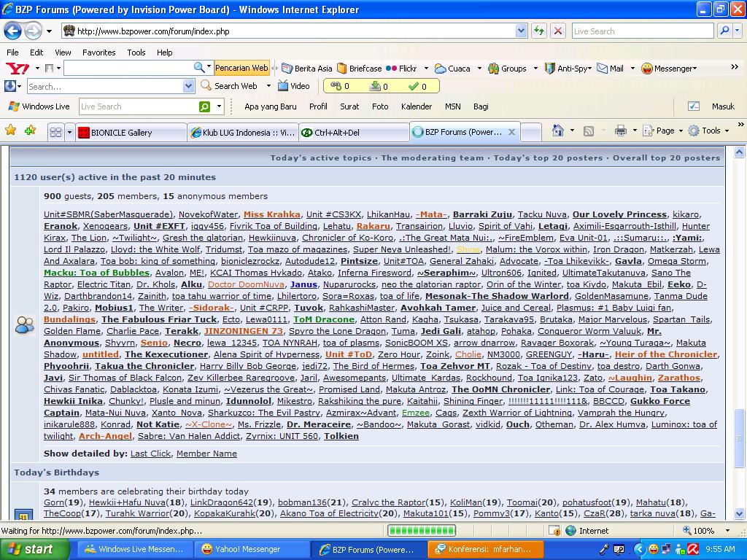Viewport: 747px width, 560px height.
Task: Click the Start button
Action: click(34, 549)
